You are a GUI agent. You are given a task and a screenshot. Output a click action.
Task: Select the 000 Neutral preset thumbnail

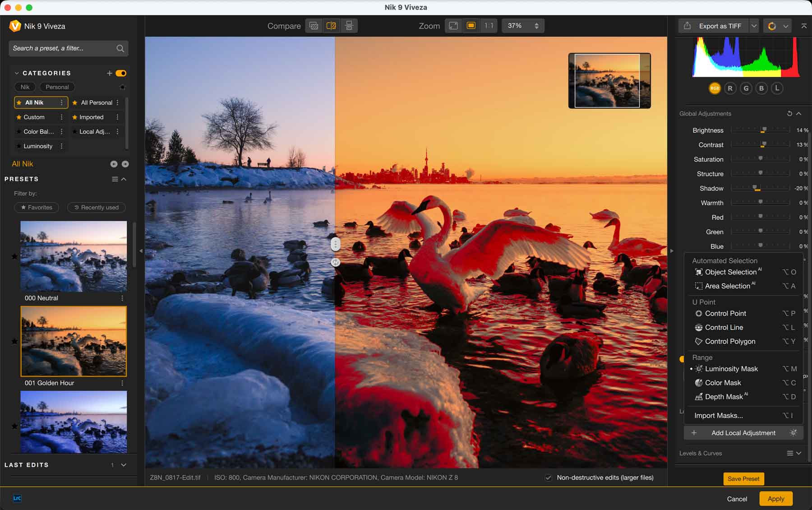tap(74, 256)
